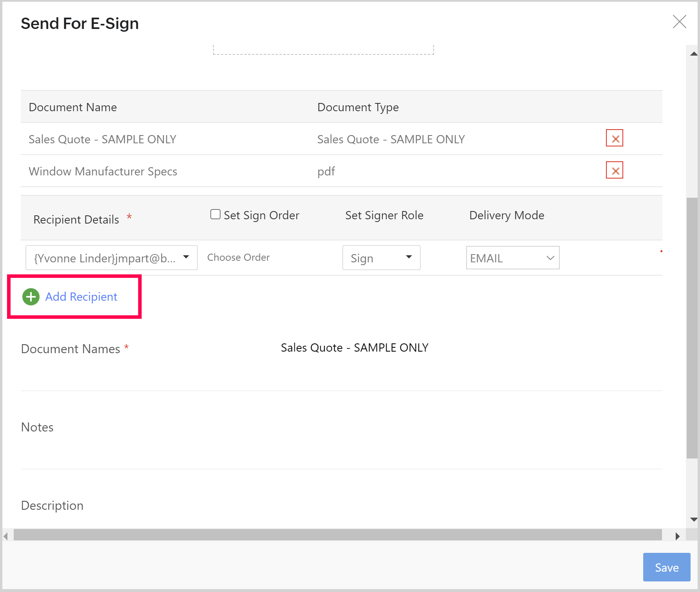The width and height of the screenshot is (700, 592).
Task: Click the horizontal scrollbar track
Action: tap(337, 535)
